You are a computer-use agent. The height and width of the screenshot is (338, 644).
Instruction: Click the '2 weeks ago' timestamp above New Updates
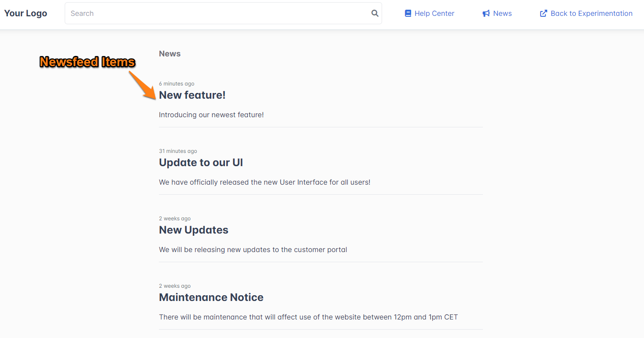[174, 218]
